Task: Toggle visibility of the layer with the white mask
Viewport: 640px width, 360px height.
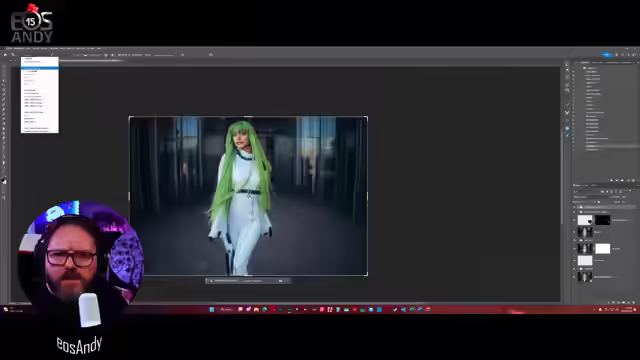Action: click(574, 249)
